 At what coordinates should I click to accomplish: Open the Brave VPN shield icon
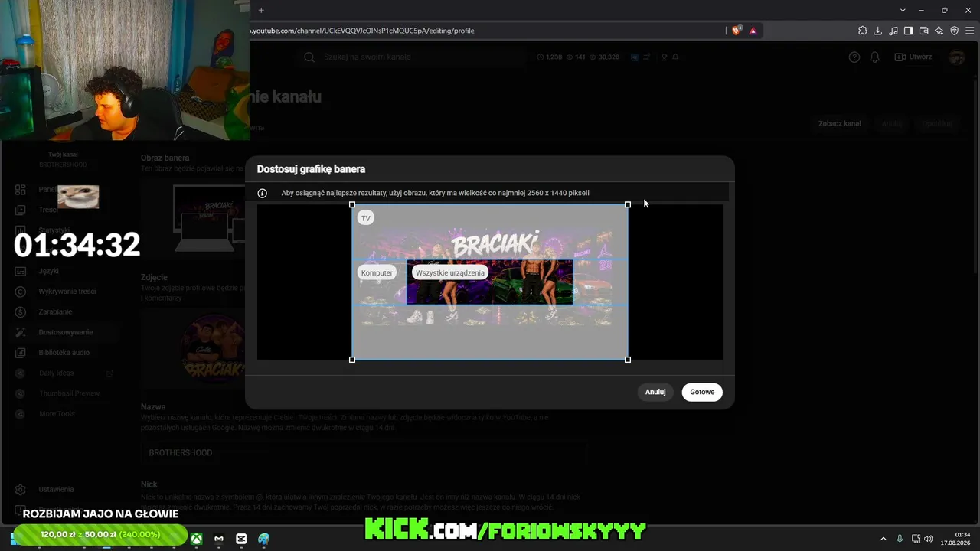[954, 31]
